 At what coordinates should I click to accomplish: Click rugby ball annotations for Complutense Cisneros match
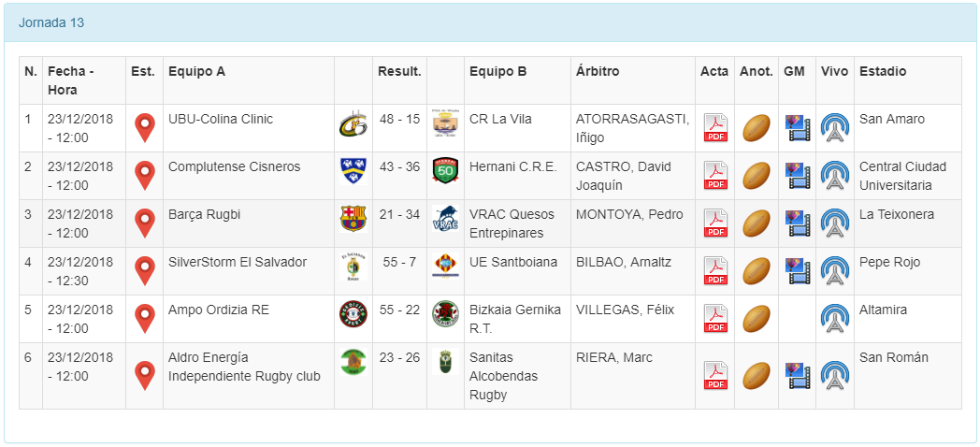tap(756, 175)
